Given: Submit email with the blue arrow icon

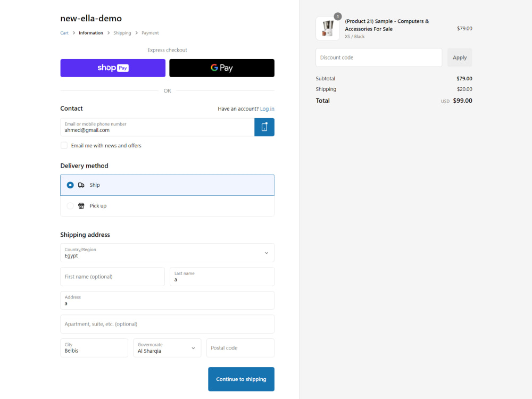Looking at the screenshot, I should 264,127.
